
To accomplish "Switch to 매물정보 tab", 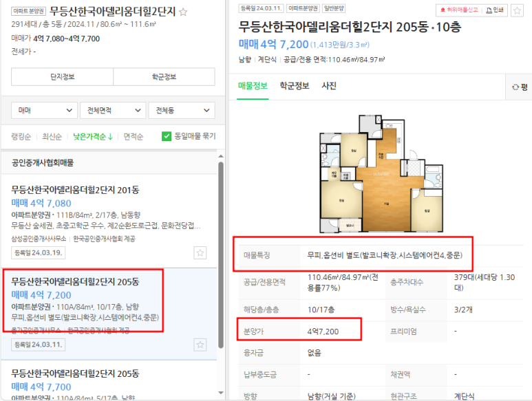I will pos(253,86).
